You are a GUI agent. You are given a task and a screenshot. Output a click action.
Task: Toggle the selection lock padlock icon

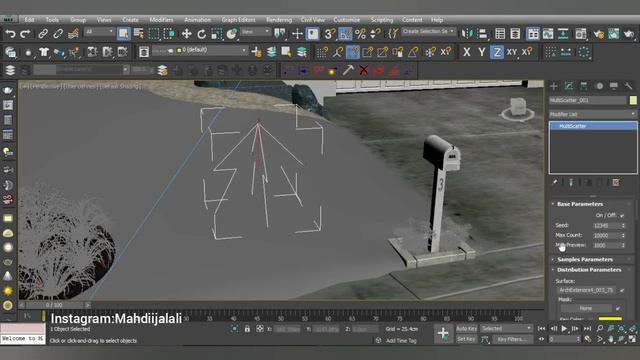pyautogui.click(x=247, y=329)
